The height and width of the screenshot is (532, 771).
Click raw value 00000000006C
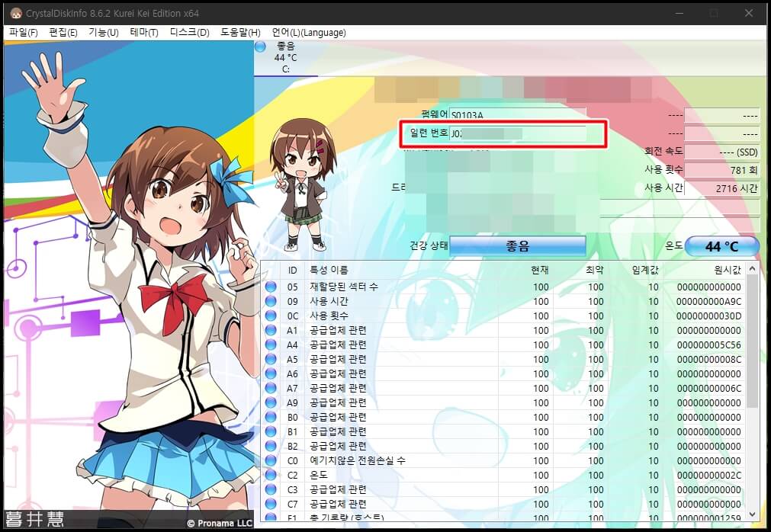708,388
